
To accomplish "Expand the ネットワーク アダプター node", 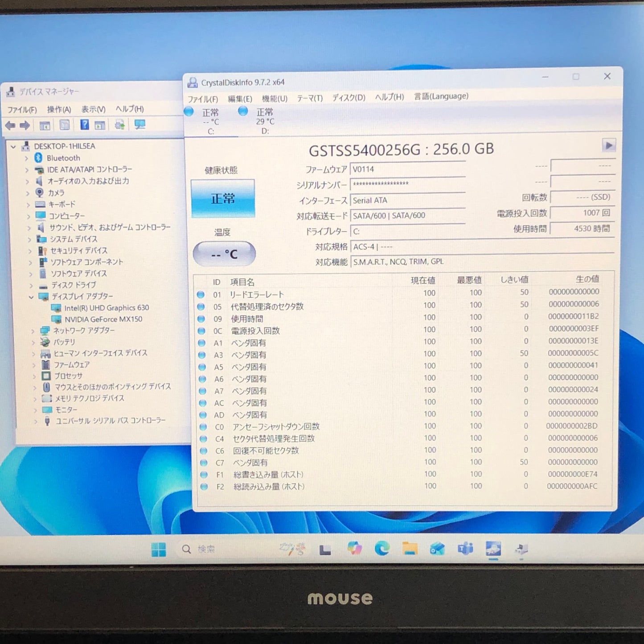I will [x=32, y=331].
